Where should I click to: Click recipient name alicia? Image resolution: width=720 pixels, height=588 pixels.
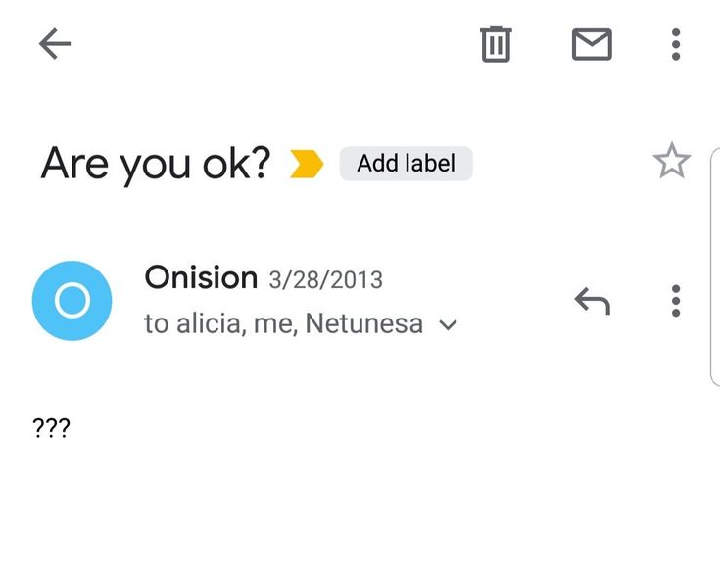coord(210,324)
